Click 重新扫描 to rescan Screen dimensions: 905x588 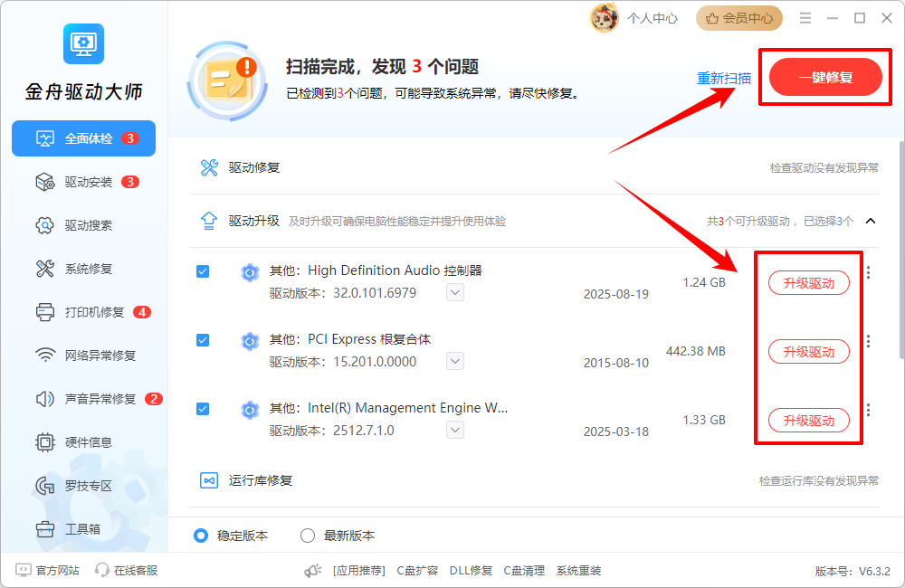tap(724, 78)
